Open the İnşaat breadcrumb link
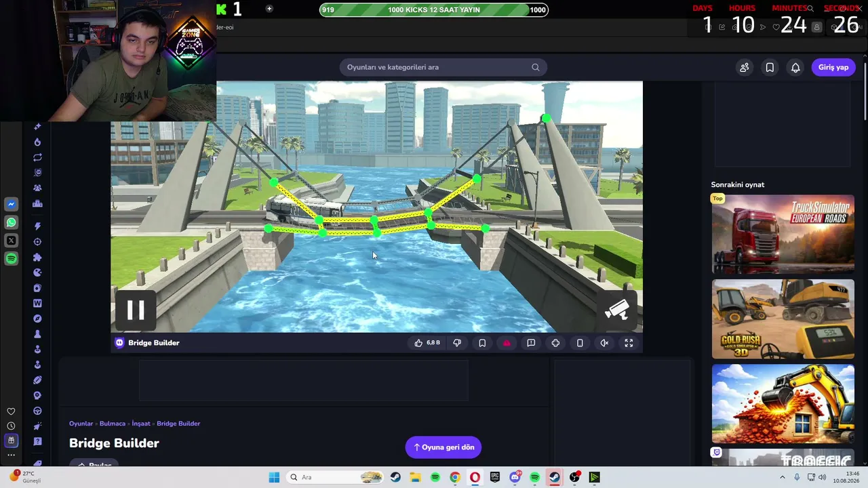Image resolution: width=868 pixels, height=488 pixels. coord(141,424)
